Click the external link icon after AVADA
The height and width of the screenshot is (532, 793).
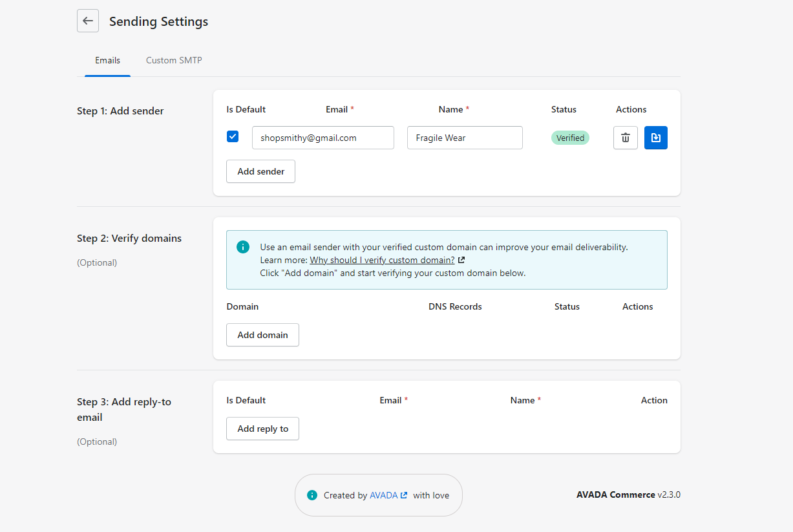(x=404, y=495)
